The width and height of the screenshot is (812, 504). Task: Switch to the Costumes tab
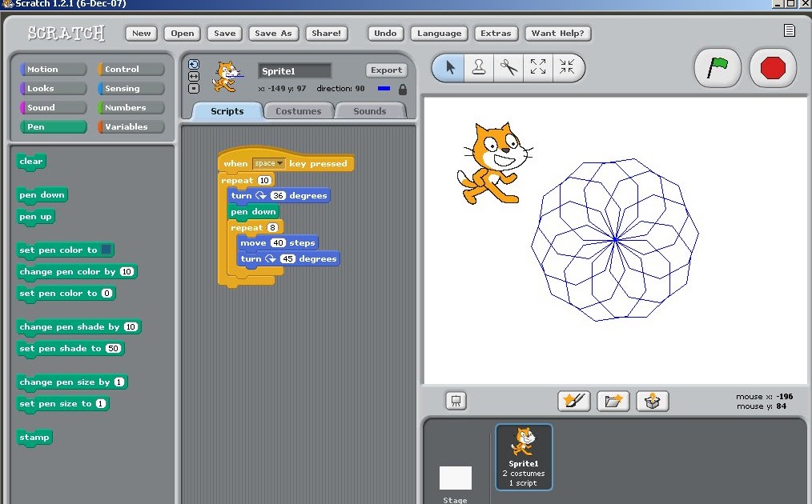coord(298,110)
